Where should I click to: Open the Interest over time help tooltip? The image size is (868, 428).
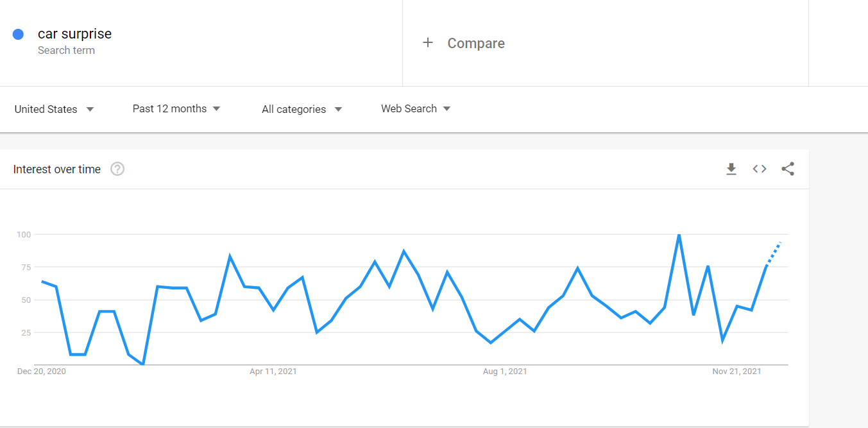pos(117,169)
